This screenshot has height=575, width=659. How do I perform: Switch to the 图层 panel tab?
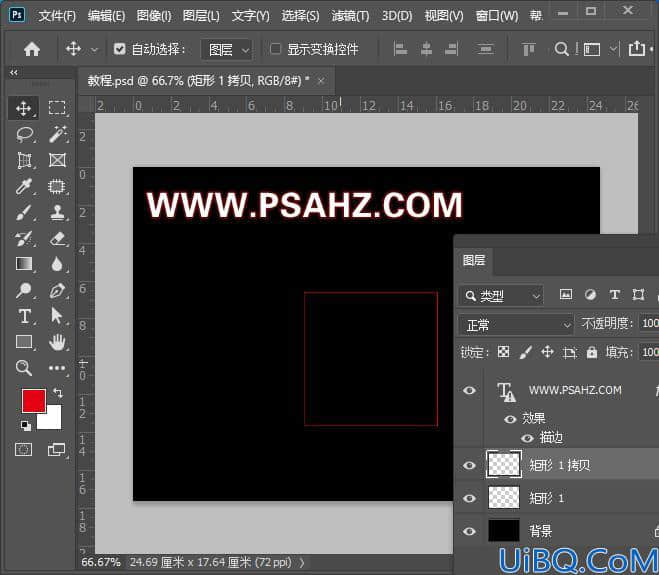pyautogui.click(x=474, y=261)
